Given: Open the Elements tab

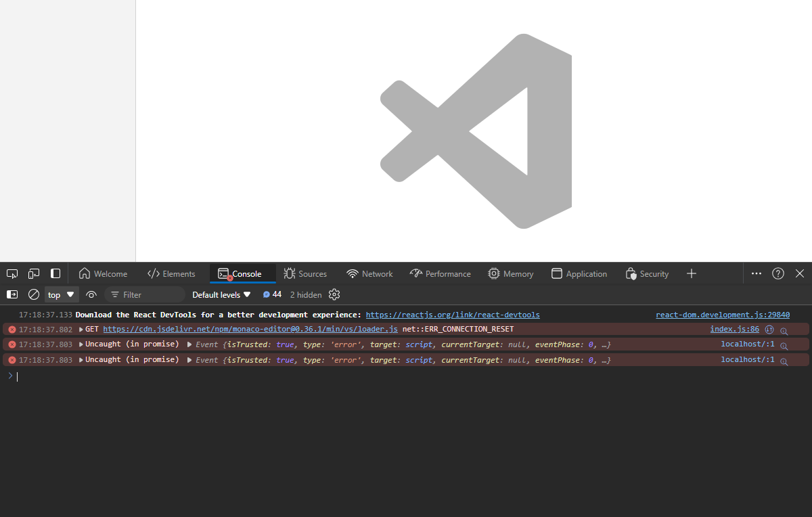Looking at the screenshot, I should pos(171,273).
